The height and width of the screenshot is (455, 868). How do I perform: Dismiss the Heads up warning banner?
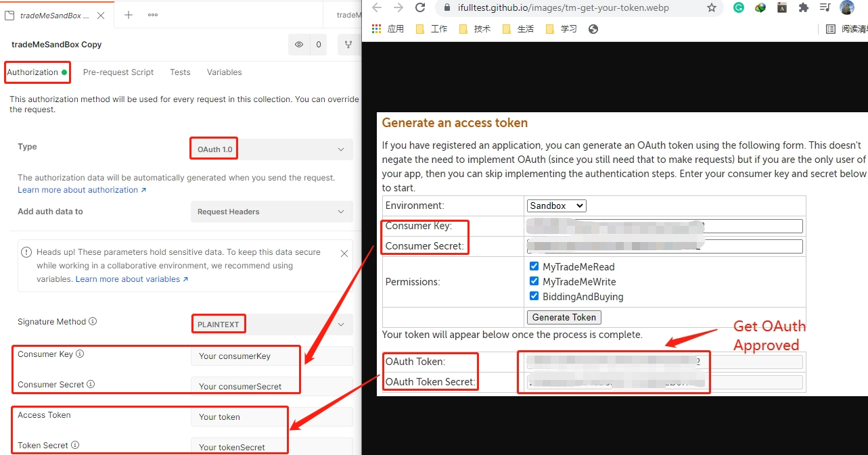point(344,254)
